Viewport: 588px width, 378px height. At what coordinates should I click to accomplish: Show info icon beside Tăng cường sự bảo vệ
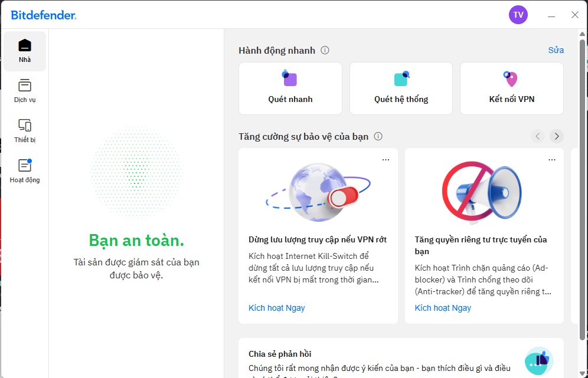pos(378,136)
